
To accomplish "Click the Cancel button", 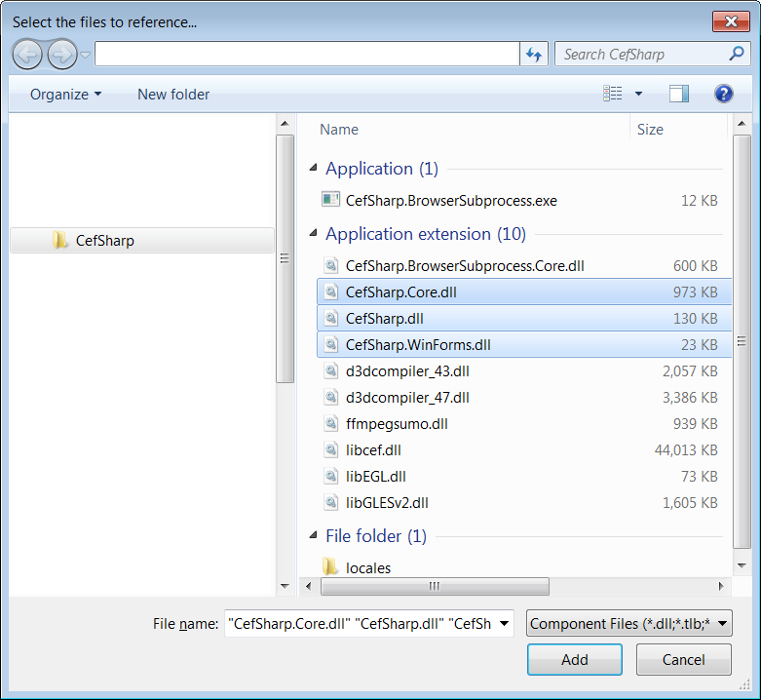I will [683, 659].
